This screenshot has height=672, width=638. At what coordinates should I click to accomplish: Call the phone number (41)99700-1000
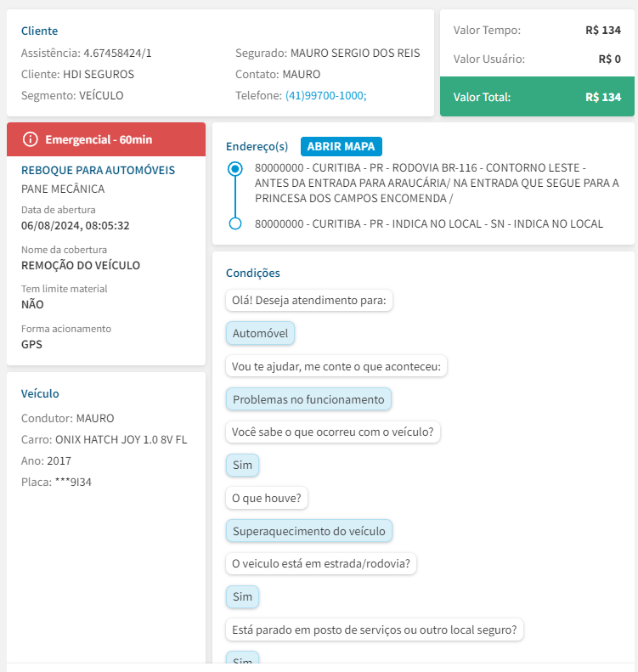tap(325, 96)
